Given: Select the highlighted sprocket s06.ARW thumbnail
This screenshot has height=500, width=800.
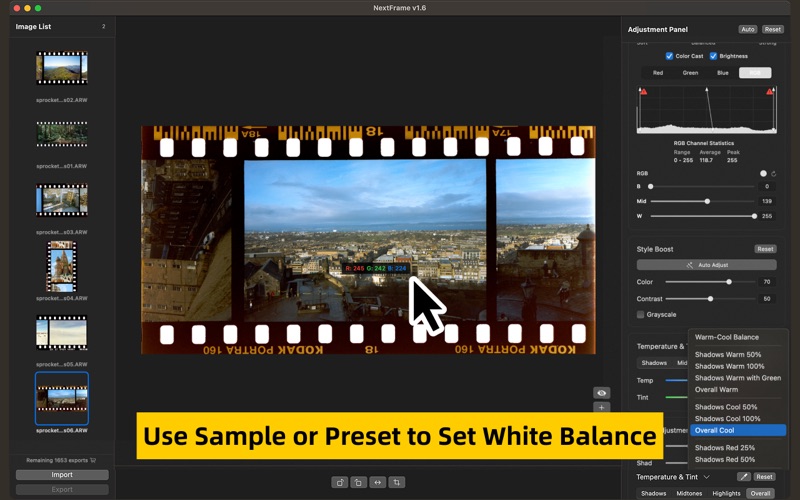Looking at the screenshot, I should pos(62,398).
